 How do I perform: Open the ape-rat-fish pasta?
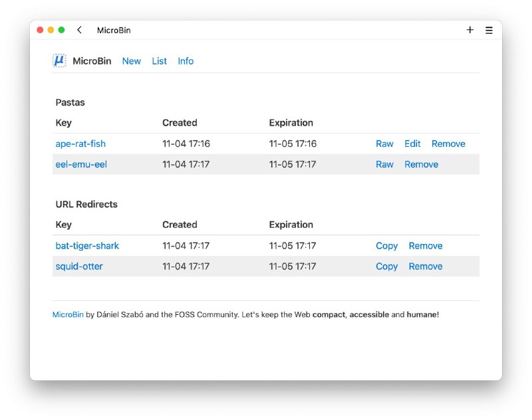[80, 144]
